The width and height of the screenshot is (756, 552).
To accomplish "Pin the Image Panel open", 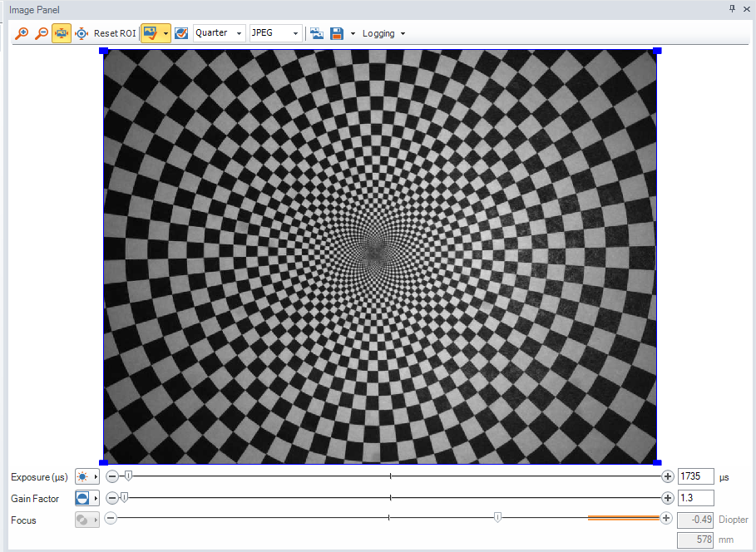I will point(732,9).
